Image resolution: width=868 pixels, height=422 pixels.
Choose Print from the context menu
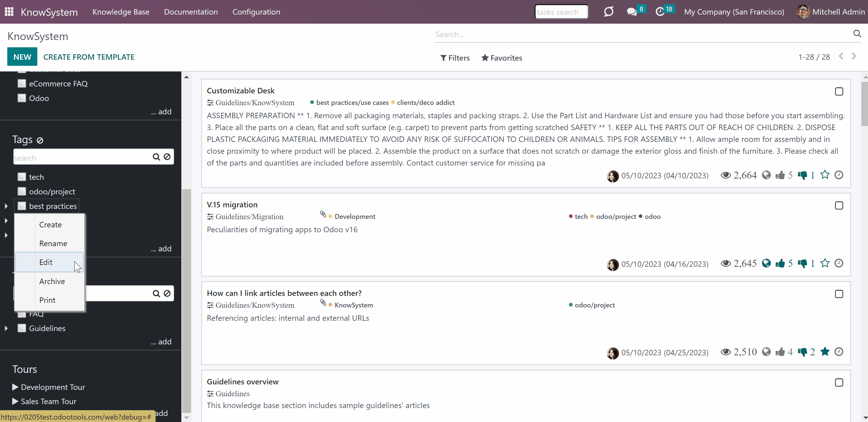[x=49, y=300]
